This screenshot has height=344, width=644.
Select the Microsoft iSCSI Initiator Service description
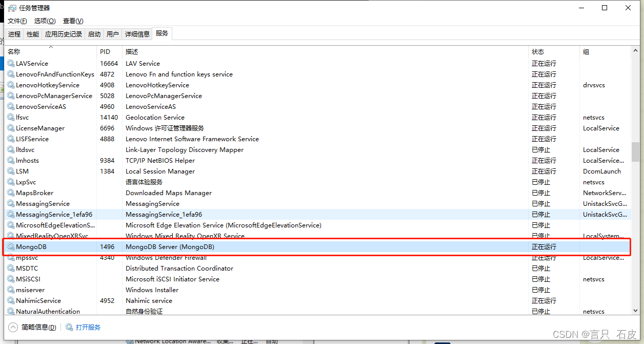(x=172, y=279)
